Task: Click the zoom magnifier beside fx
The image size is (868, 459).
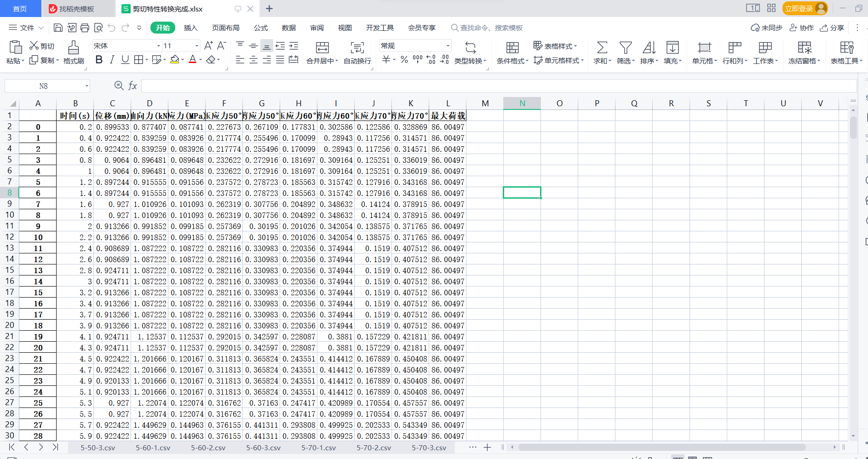Action: pos(119,86)
